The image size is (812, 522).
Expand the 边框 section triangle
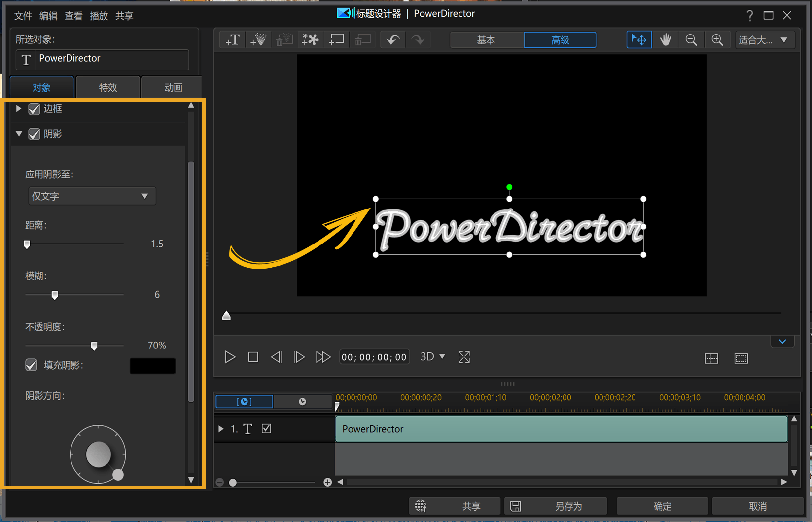pyautogui.click(x=19, y=108)
